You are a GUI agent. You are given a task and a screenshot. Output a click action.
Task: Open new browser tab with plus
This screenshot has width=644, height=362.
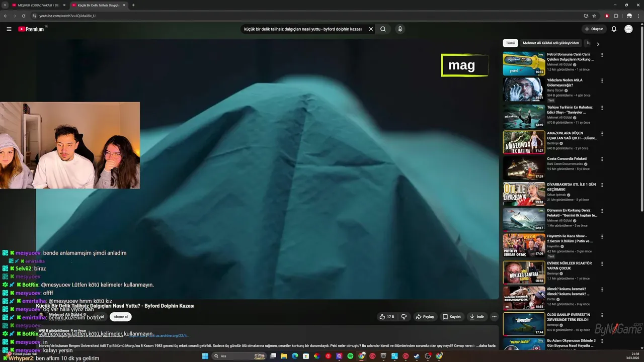click(x=133, y=5)
